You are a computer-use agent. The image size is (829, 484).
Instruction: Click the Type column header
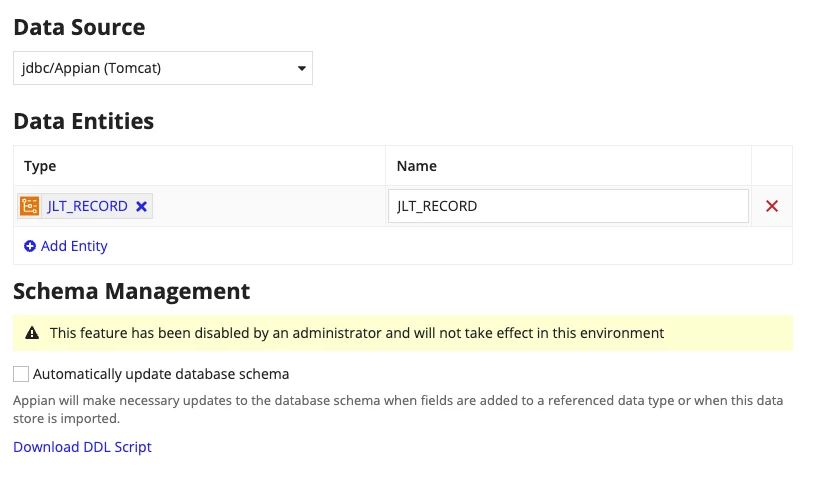tap(40, 166)
